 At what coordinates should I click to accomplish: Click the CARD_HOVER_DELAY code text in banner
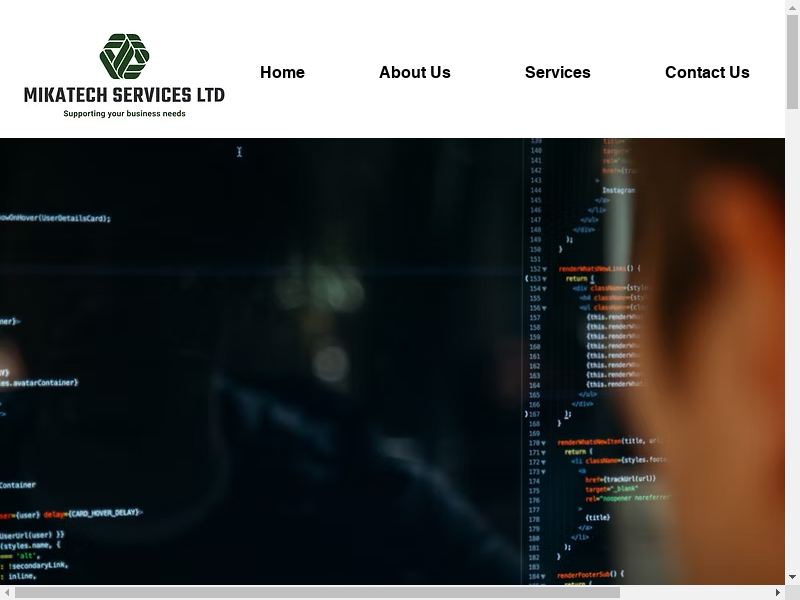point(105,513)
